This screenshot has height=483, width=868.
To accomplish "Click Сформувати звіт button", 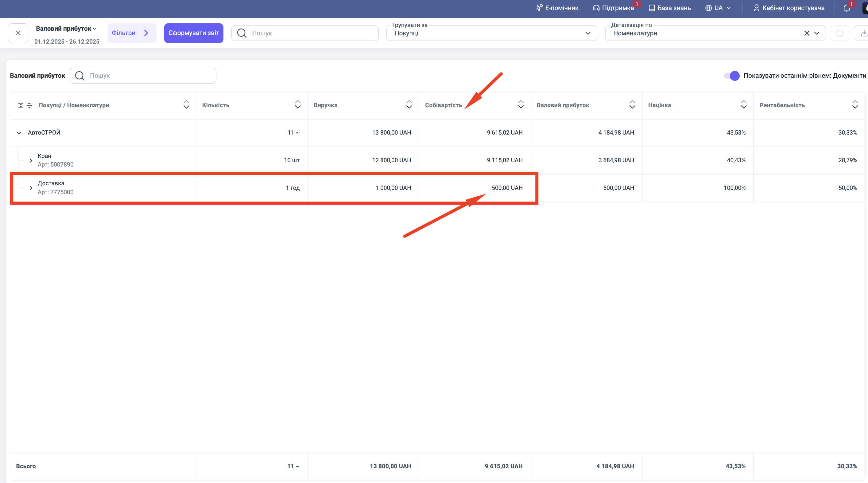I will [x=193, y=33].
